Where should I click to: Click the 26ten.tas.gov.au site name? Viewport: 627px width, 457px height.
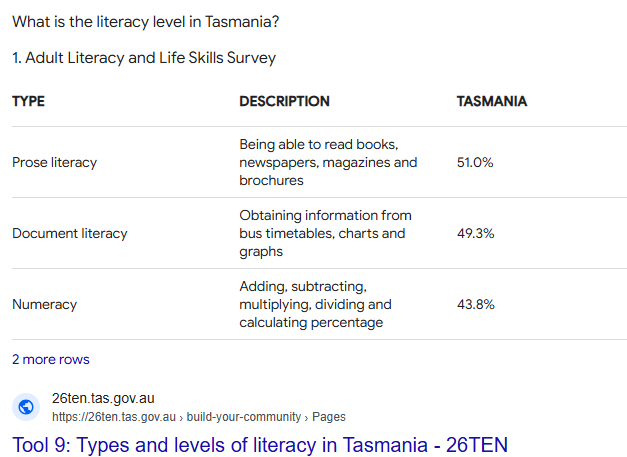103,398
